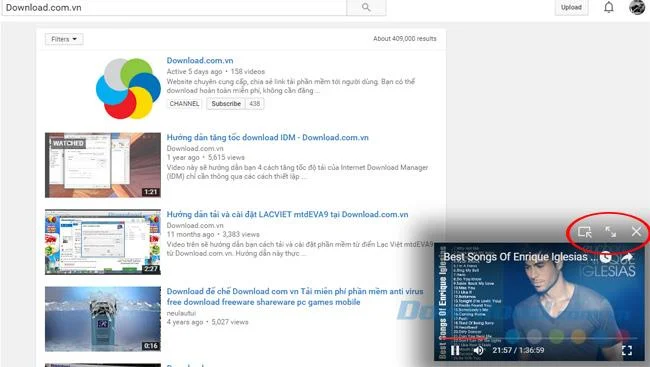The width and height of the screenshot is (650, 367).
Task: Open the Filters dropdown
Action: (64, 39)
